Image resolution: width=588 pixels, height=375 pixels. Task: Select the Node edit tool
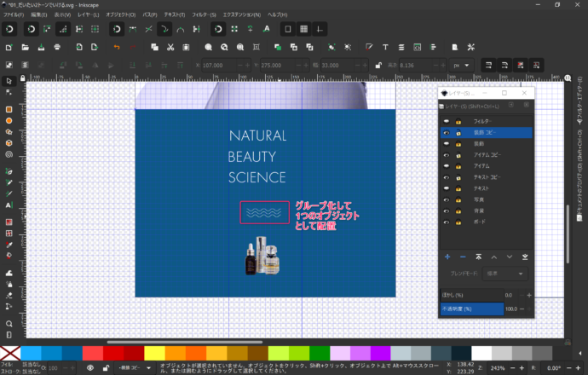pyautogui.click(x=9, y=92)
